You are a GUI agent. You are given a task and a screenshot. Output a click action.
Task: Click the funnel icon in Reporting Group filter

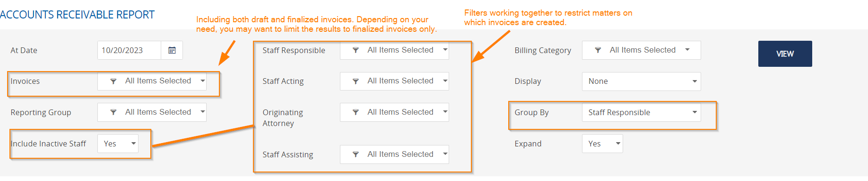coord(113,112)
